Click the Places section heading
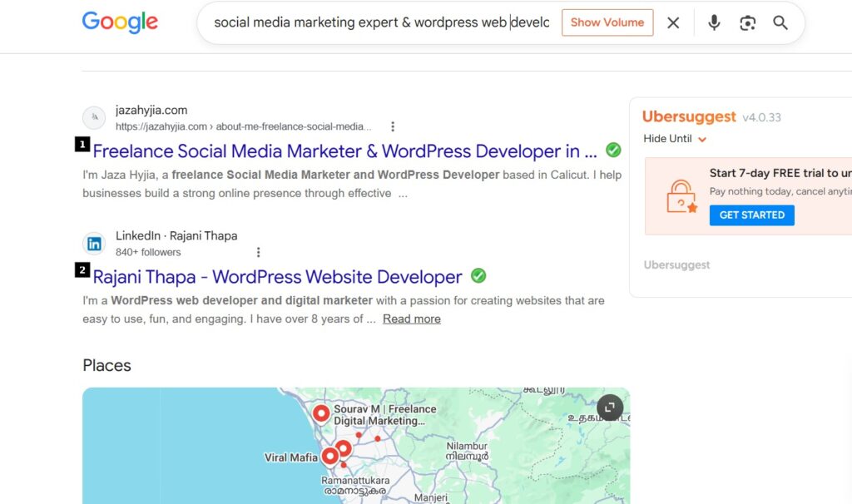The image size is (852, 504). [106, 365]
